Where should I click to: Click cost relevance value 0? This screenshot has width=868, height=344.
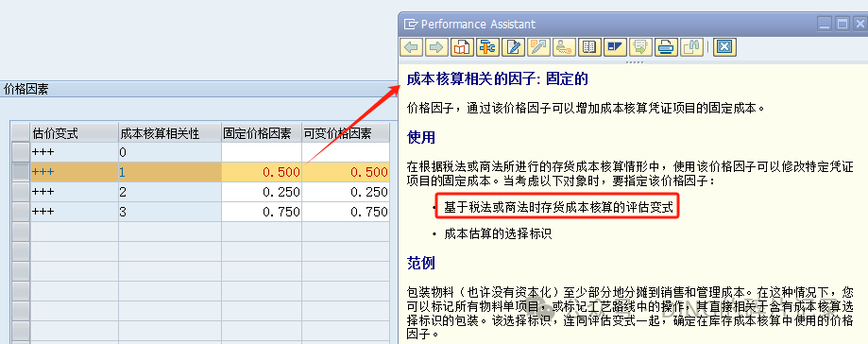[170, 152]
